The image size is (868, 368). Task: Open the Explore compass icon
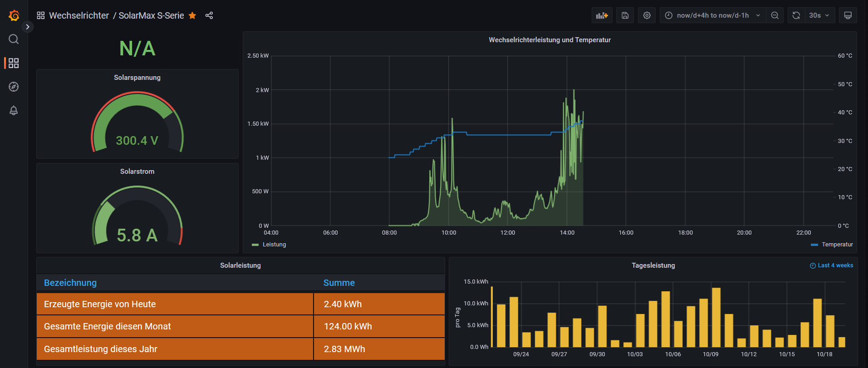tap(14, 87)
